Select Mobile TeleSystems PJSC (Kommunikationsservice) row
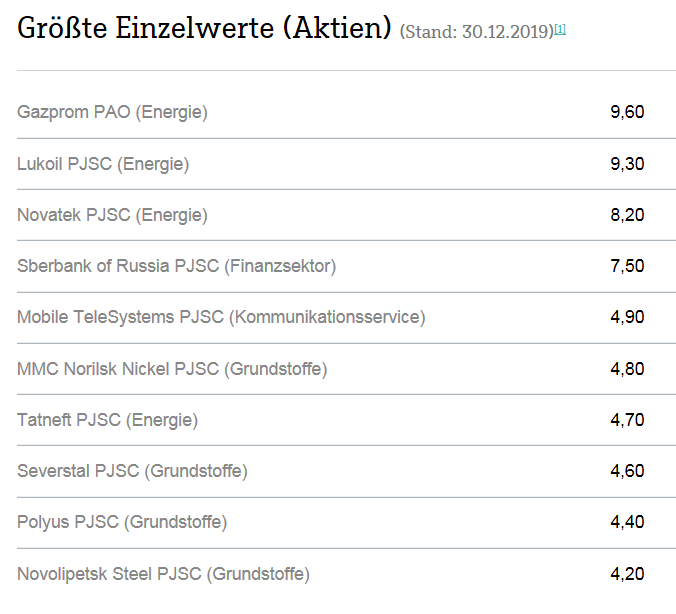 pos(221,317)
